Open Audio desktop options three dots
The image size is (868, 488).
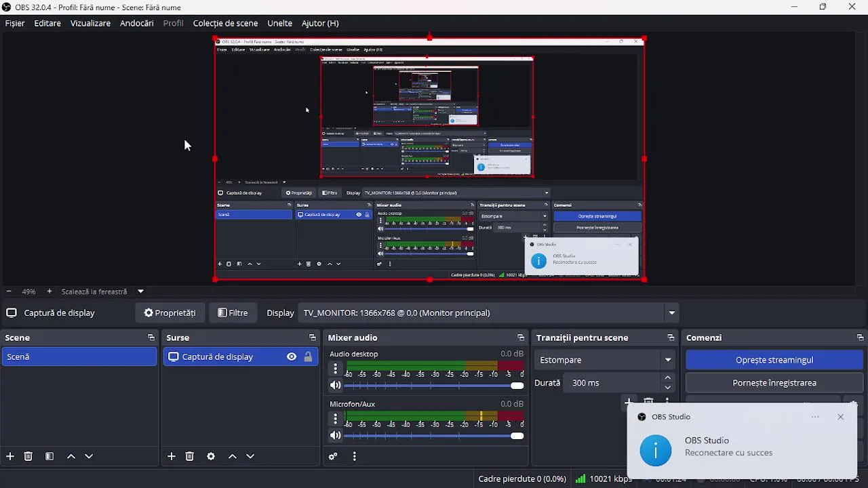335,369
